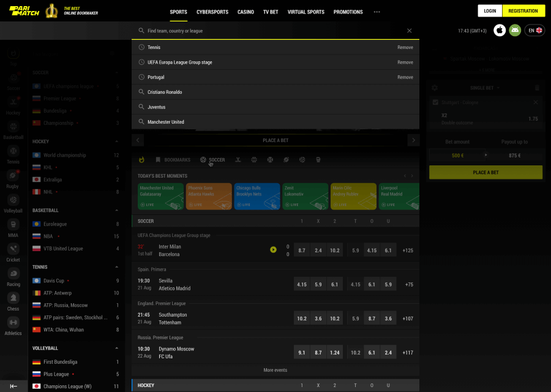The width and height of the screenshot is (551, 392).
Task: Go to previous banner with left arrow
Action: click(138, 140)
